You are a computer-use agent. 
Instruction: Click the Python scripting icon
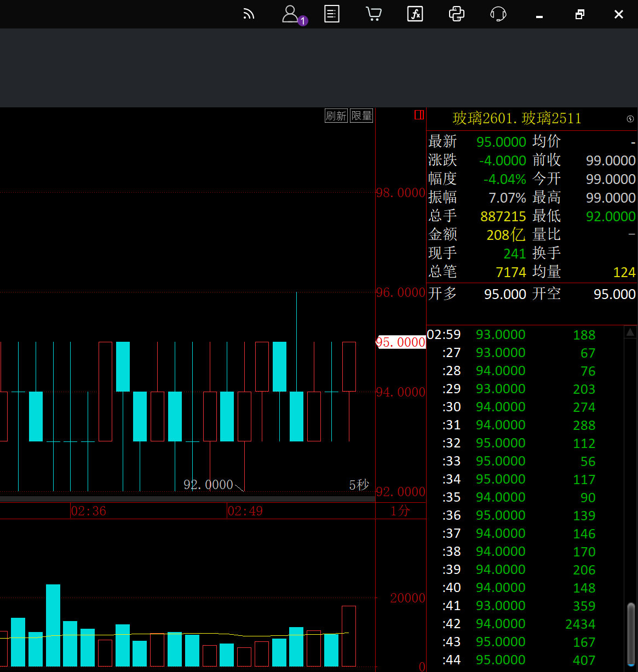(x=457, y=14)
